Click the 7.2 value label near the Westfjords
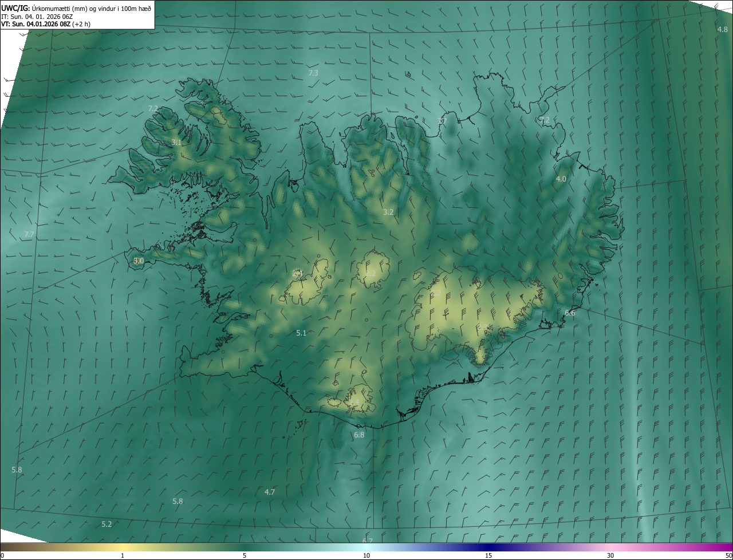Viewport: 733px width, 560px height. pyautogui.click(x=153, y=109)
